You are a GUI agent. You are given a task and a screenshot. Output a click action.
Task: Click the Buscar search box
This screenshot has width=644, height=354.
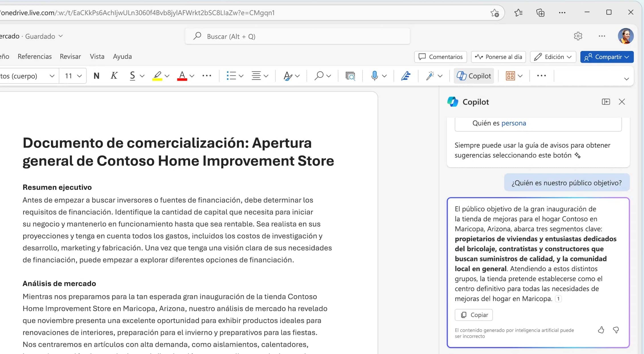297,36
